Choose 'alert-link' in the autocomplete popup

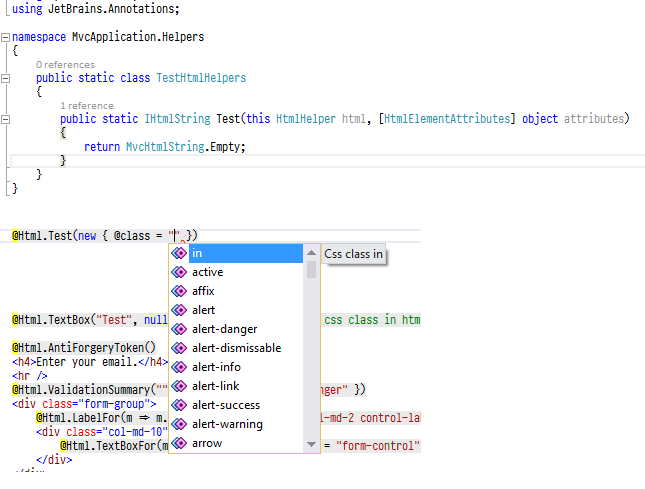pyautogui.click(x=215, y=386)
